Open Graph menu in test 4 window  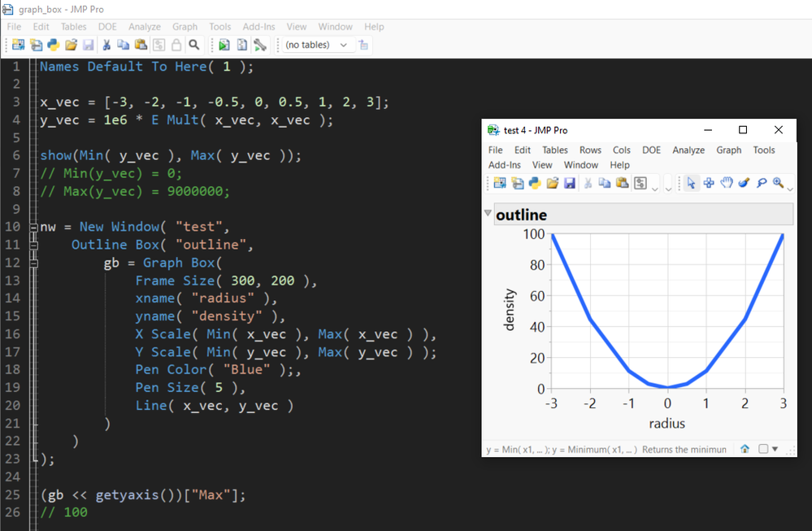(x=728, y=150)
